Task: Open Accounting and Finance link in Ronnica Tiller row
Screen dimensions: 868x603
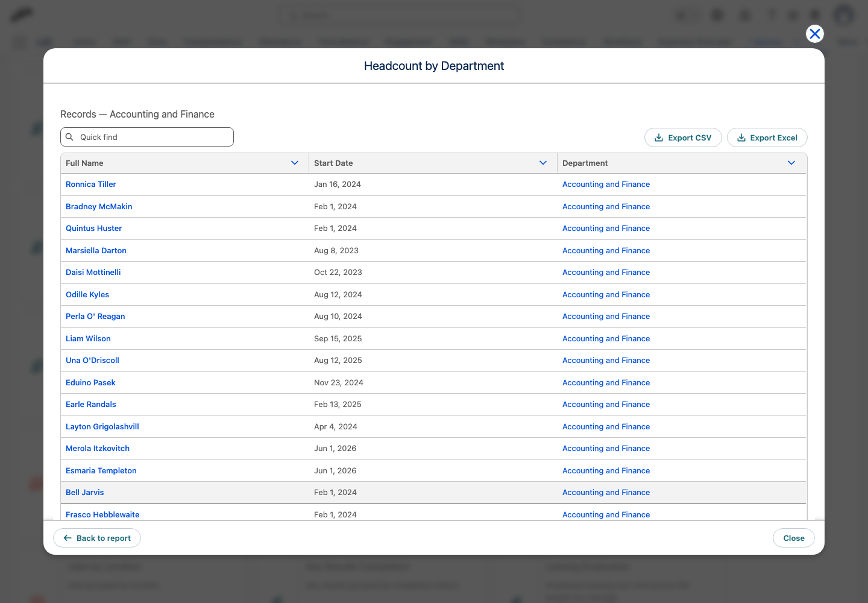Action: (606, 185)
